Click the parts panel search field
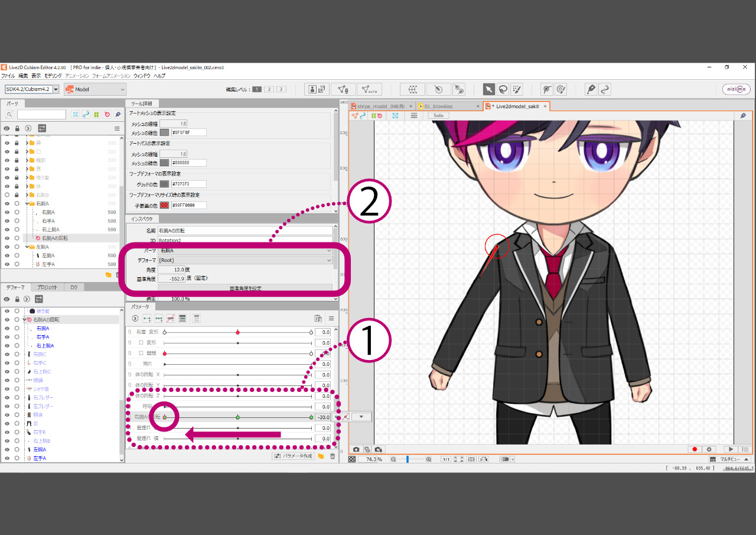756x535 pixels. (x=41, y=114)
